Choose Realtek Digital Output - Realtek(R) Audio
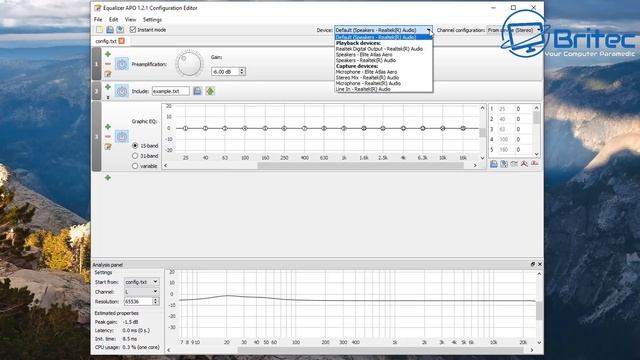Image resolution: width=640 pixels, height=360 pixels. 379,49
